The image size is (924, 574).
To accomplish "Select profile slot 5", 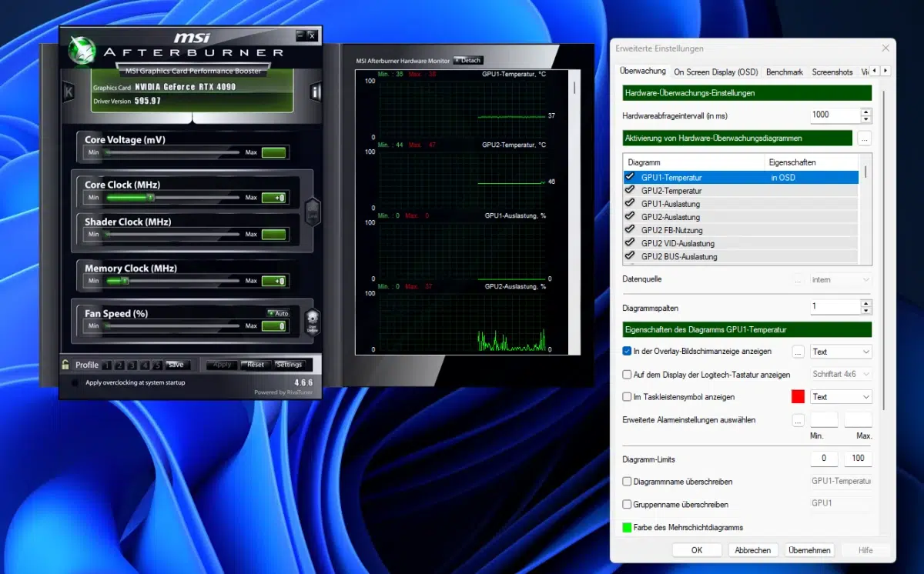I will pyautogui.click(x=156, y=365).
